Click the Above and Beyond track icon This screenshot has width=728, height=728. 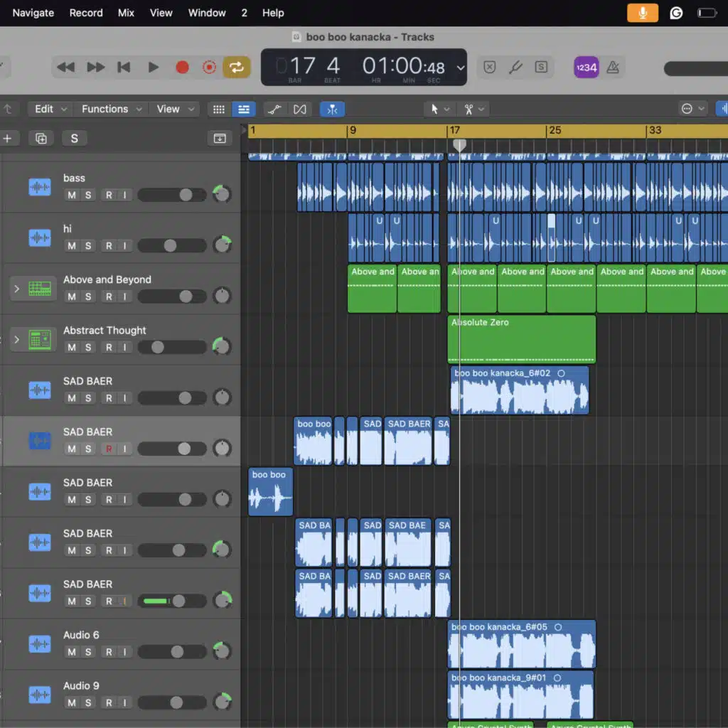point(40,289)
